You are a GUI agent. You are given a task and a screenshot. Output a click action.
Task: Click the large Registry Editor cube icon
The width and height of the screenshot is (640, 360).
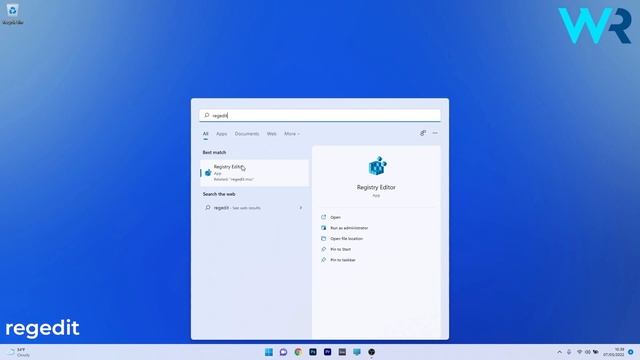point(377,166)
